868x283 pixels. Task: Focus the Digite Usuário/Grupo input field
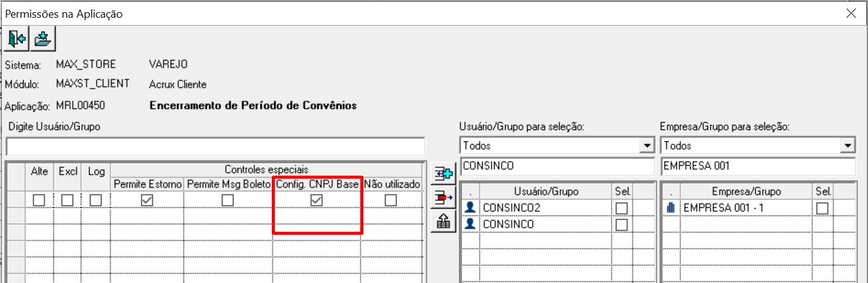click(x=215, y=147)
